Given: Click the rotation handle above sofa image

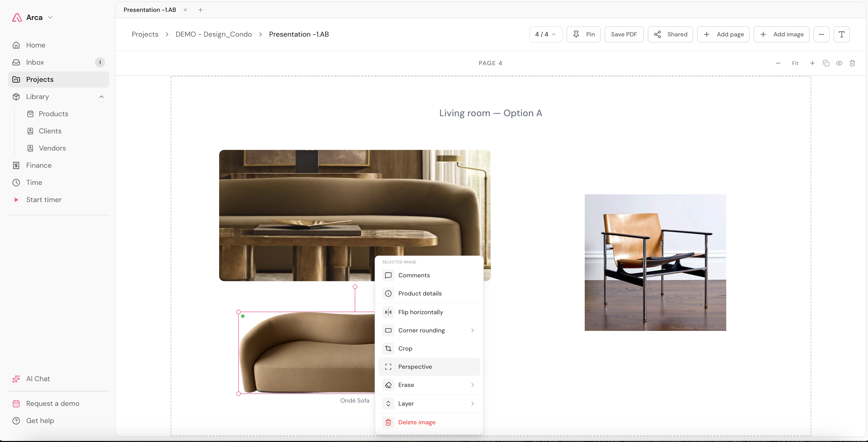Looking at the screenshot, I should coord(355,287).
